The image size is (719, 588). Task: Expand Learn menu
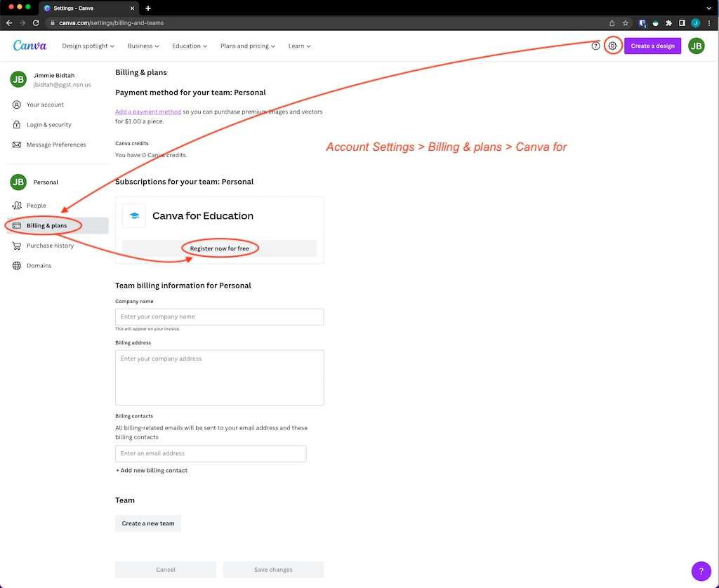(x=299, y=46)
